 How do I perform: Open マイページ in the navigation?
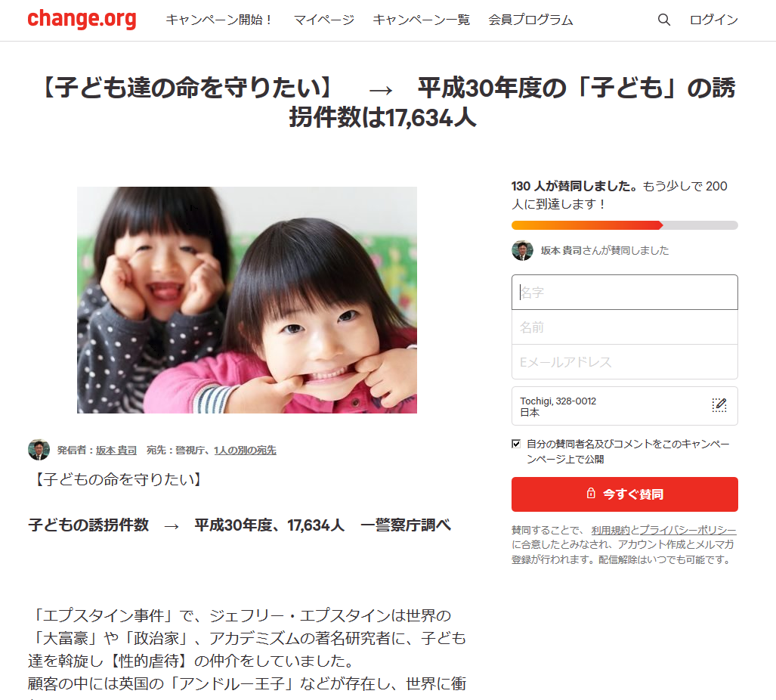coord(323,20)
